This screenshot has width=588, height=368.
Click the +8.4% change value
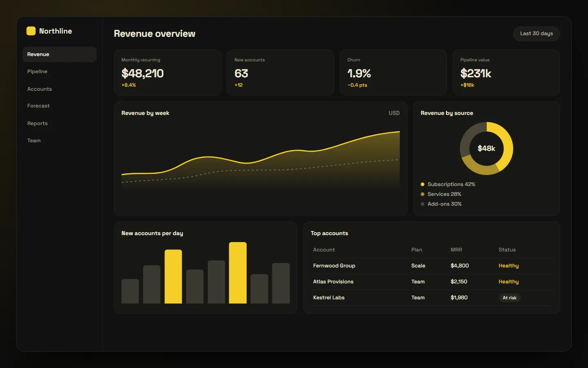(129, 85)
